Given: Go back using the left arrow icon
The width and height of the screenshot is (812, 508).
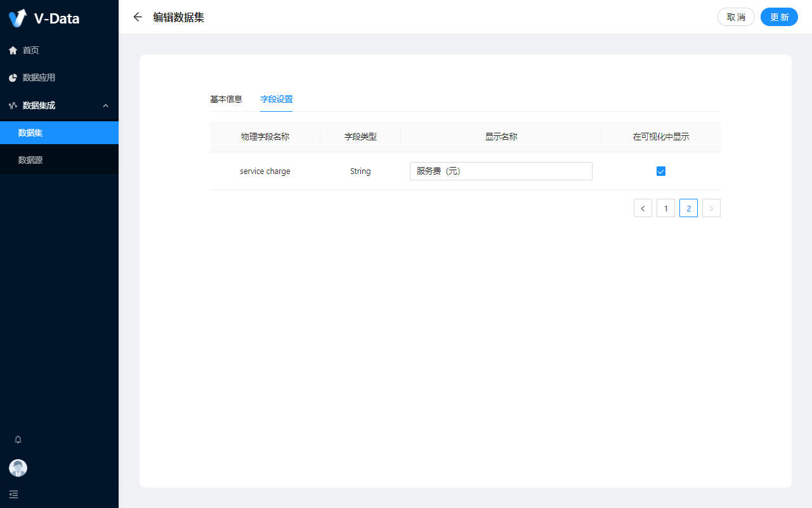Looking at the screenshot, I should pos(138,17).
